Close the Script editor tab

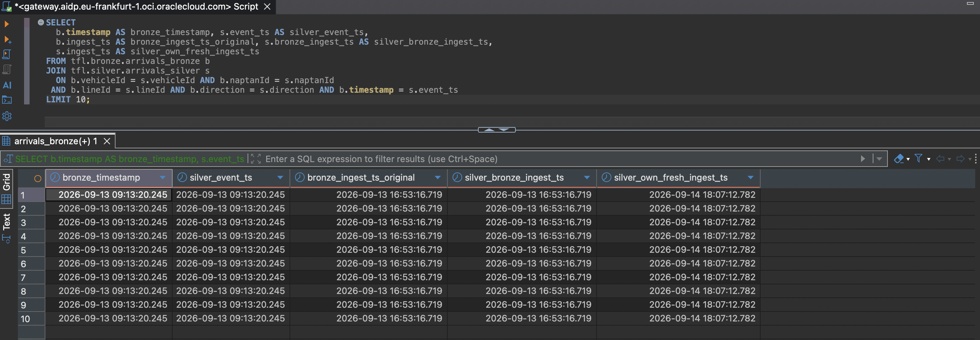(x=267, y=7)
